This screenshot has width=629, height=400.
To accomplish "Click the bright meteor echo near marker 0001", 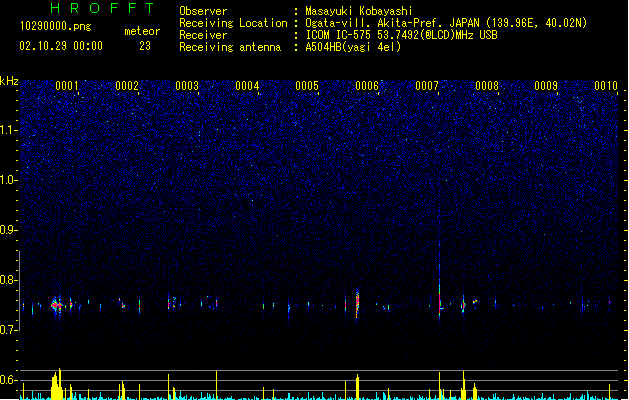I will click(x=57, y=305).
